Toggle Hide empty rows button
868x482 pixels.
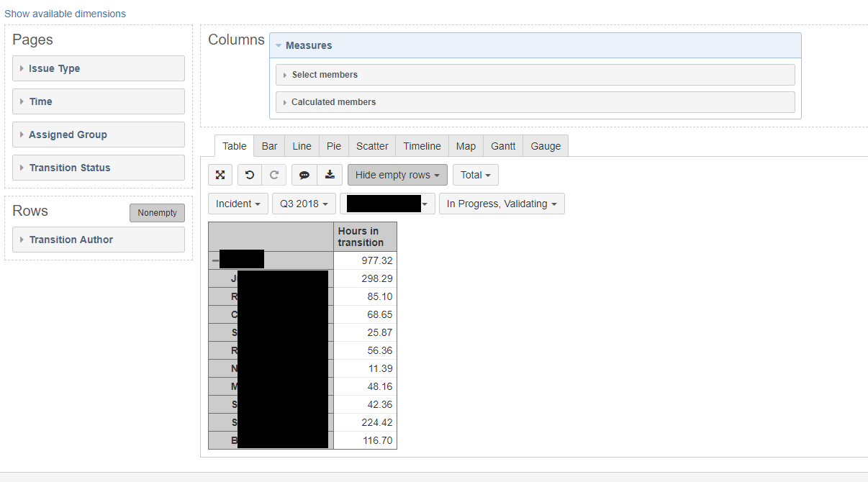pyautogui.click(x=397, y=175)
